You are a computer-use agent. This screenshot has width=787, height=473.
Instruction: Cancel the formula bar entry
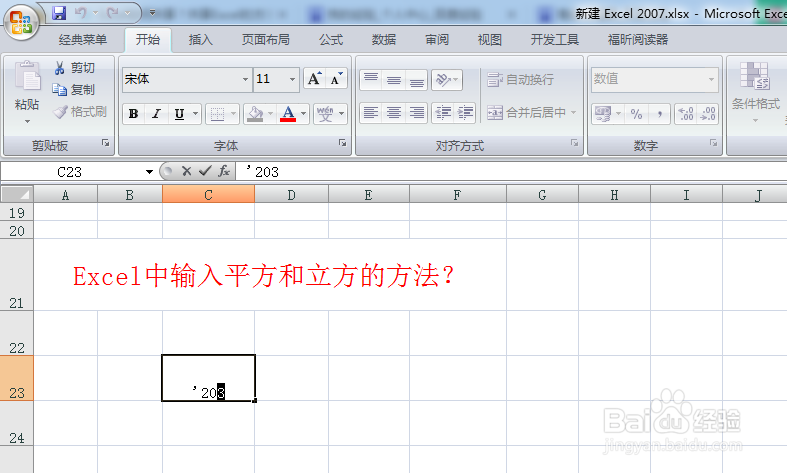[187, 172]
